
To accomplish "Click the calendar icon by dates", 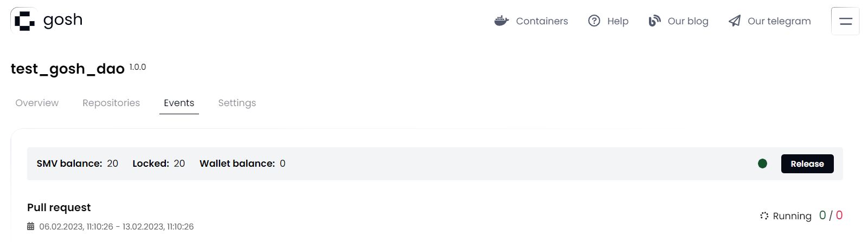I will pos(31,226).
